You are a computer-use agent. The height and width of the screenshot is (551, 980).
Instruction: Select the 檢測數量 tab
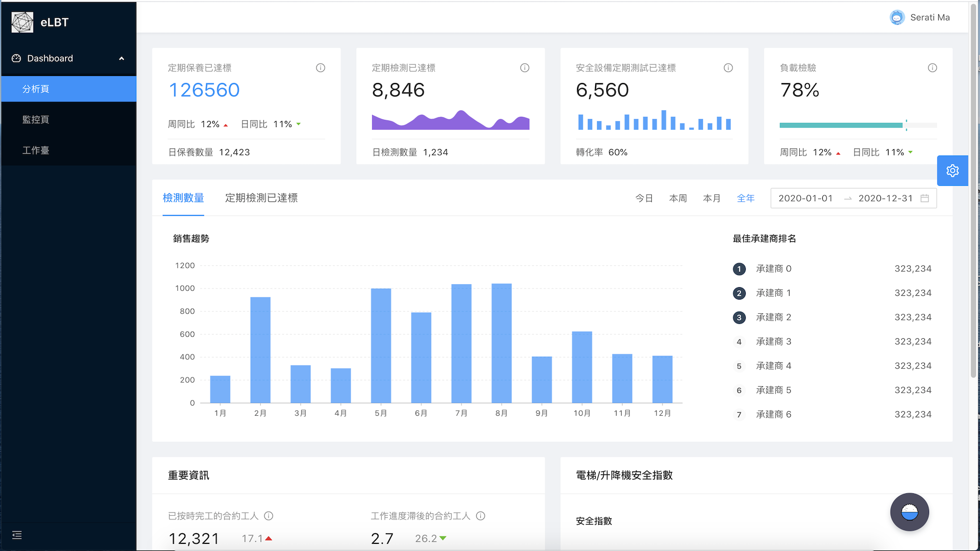pyautogui.click(x=183, y=198)
